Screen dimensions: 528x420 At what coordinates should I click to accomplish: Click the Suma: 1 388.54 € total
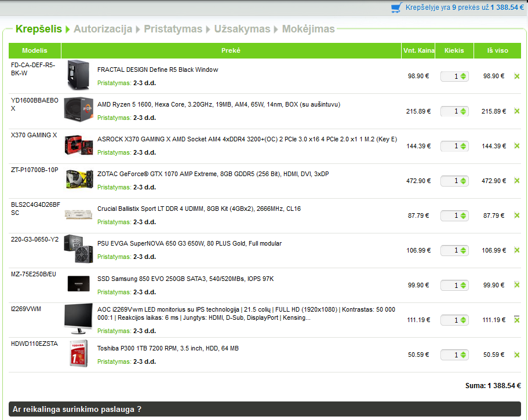493,386
